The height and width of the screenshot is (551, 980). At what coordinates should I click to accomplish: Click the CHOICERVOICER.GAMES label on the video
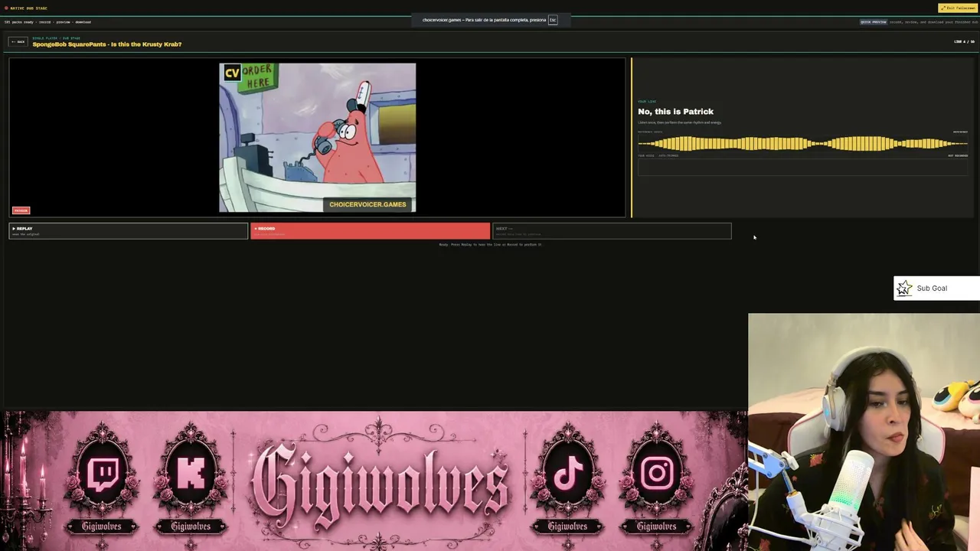click(367, 204)
